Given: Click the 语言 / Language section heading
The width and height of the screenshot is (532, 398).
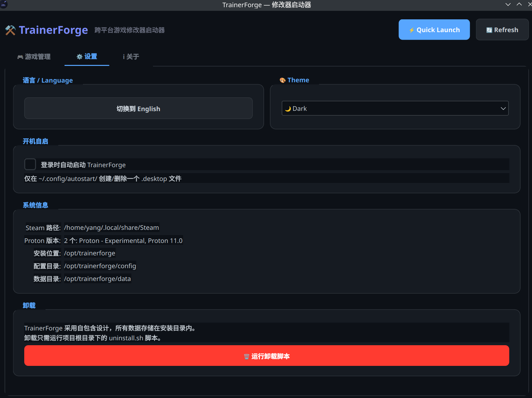Looking at the screenshot, I should click(x=48, y=80).
